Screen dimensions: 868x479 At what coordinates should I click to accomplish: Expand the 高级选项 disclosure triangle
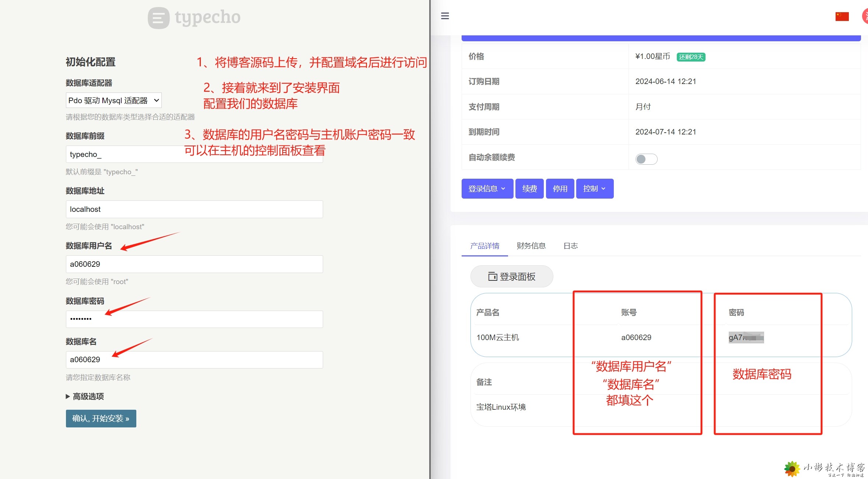pos(68,396)
